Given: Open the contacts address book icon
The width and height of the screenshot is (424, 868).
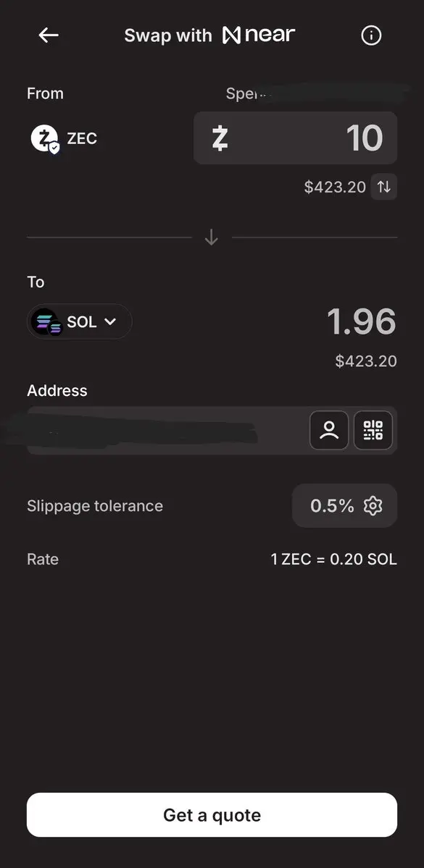Looking at the screenshot, I should pyautogui.click(x=328, y=430).
